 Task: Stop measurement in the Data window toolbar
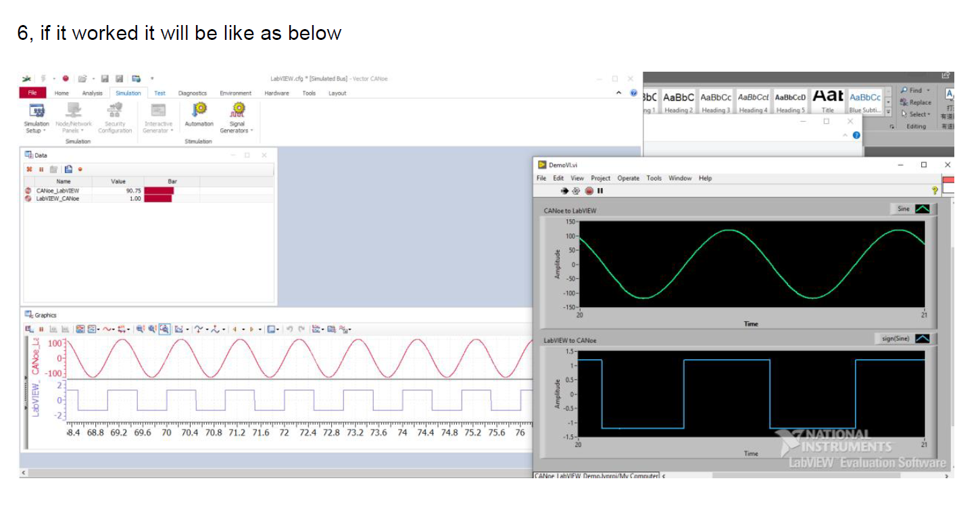[x=29, y=168]
